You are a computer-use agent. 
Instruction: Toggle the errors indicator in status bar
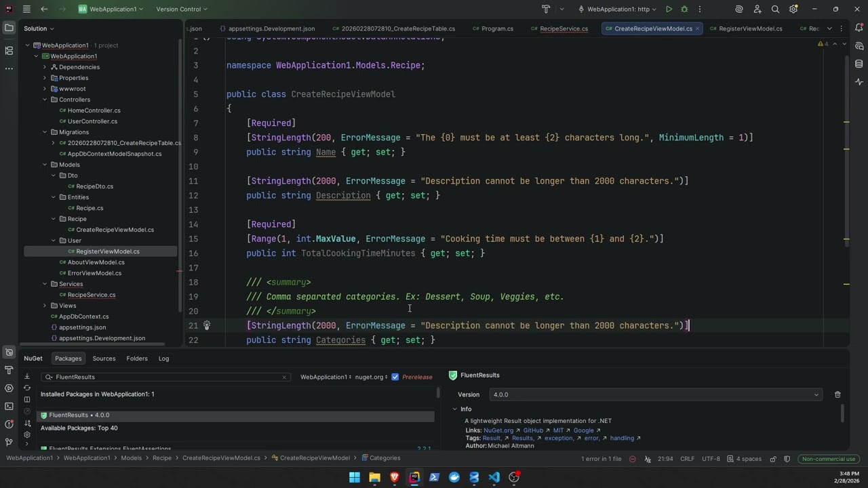632,459
